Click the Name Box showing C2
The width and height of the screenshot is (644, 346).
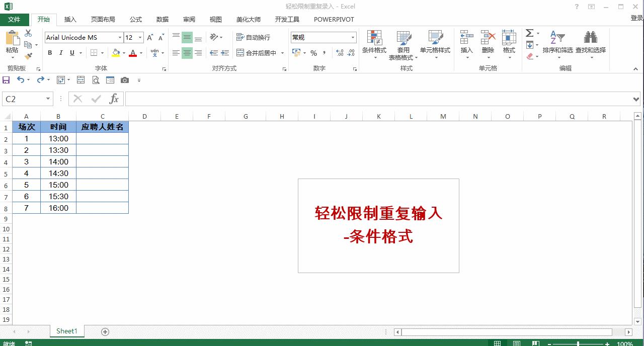coord(23,99)
